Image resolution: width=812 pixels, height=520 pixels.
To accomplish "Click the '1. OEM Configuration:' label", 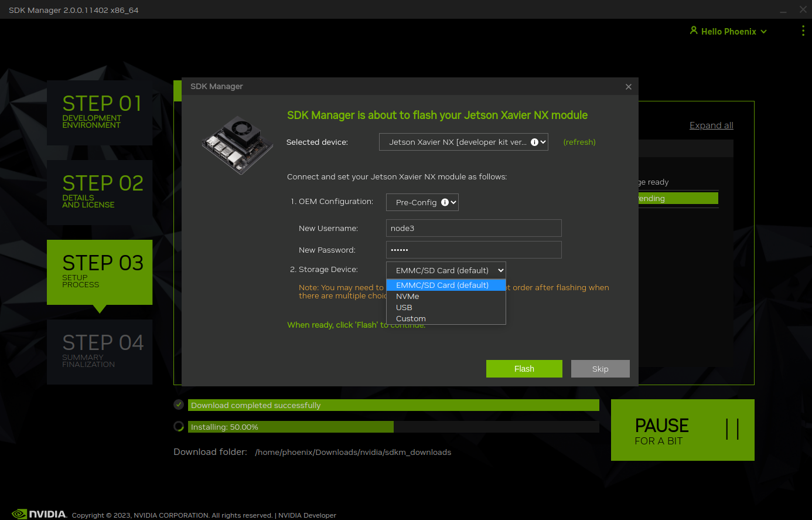I will 332,201.
